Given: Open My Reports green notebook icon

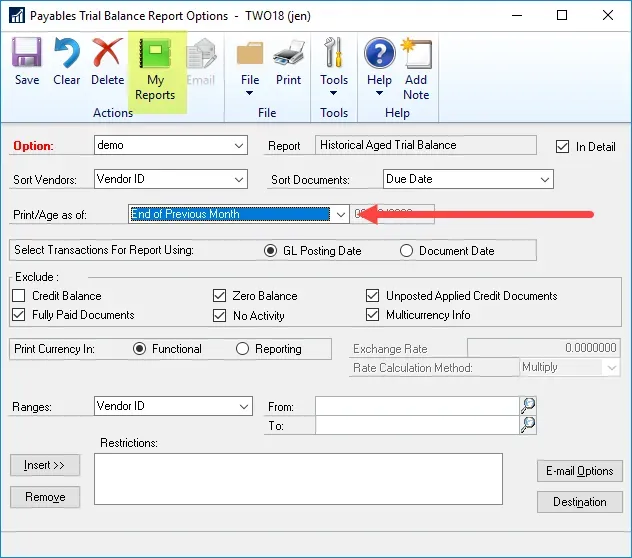Looking at the screenshot, I should 155,56.
